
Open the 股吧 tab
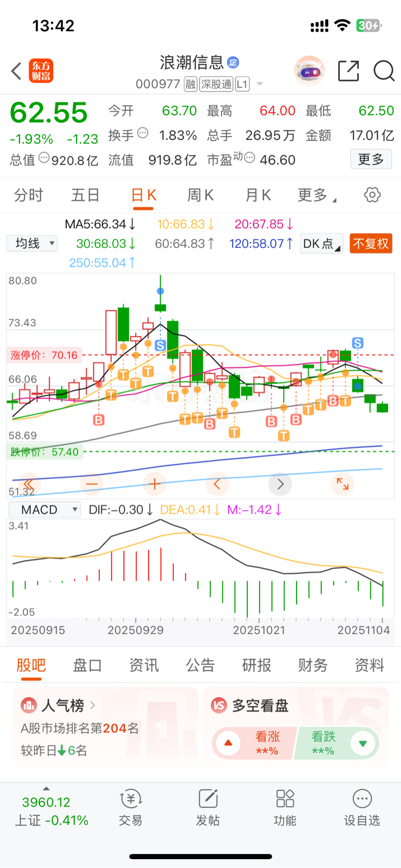tap(31, 665)
